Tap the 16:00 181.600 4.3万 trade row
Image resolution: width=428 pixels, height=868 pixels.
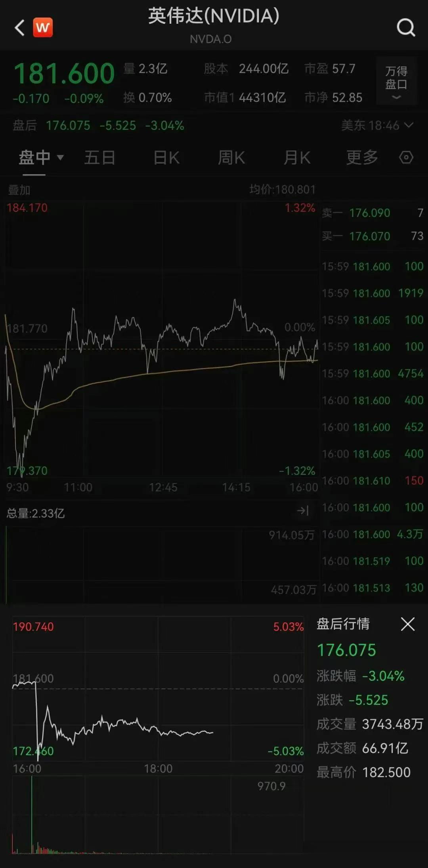click(373, 534)
